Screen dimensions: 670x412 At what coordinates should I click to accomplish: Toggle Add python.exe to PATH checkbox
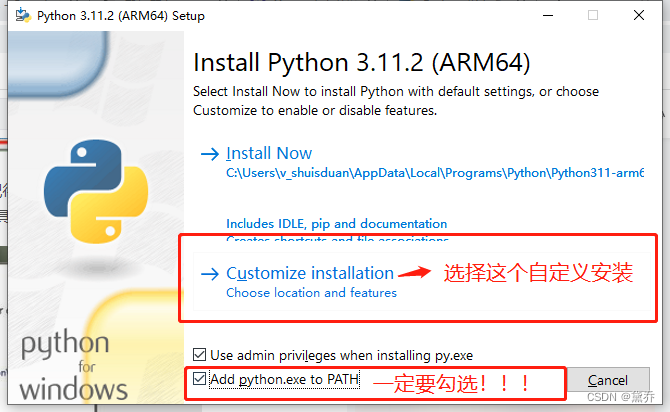pyautogui.click(x=200, y=378)
